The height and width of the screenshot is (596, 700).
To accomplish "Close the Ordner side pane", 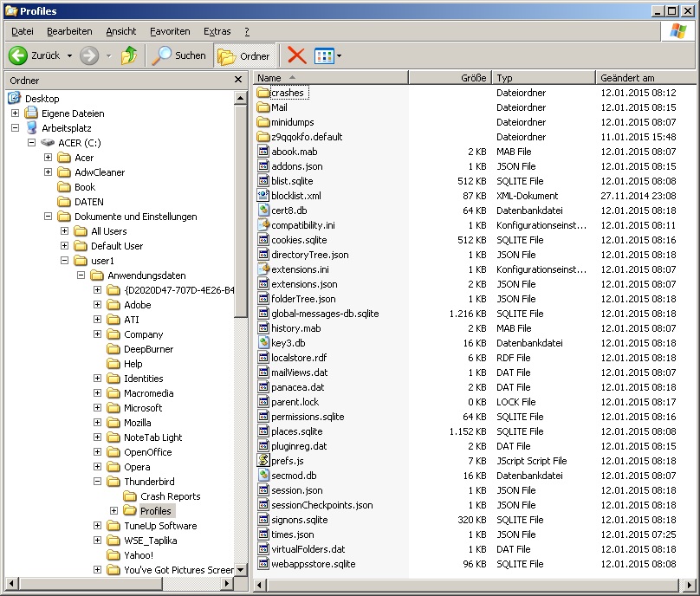I will coord(238,80).
